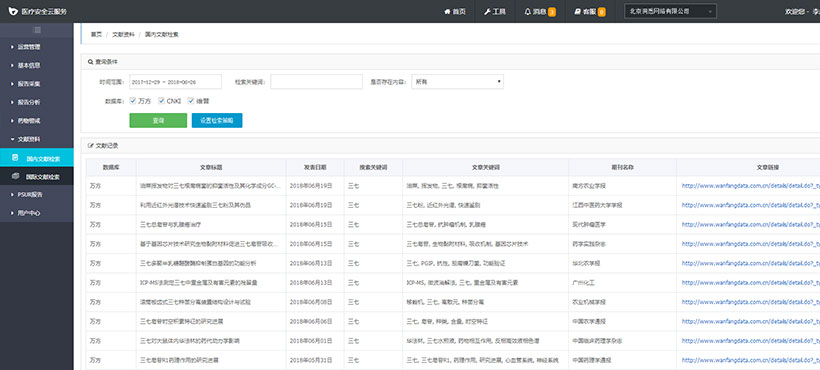
Task: Expand the 用户中心 sidebar section
Action: [37, 213]
